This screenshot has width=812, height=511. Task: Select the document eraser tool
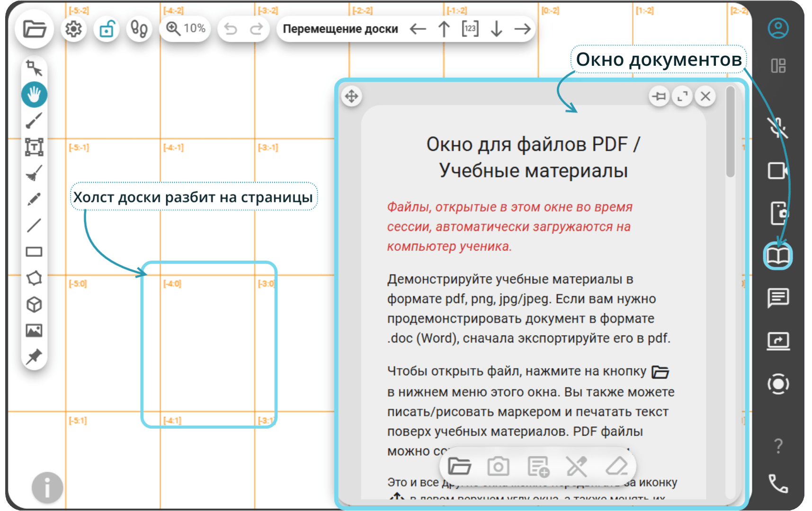617,467
